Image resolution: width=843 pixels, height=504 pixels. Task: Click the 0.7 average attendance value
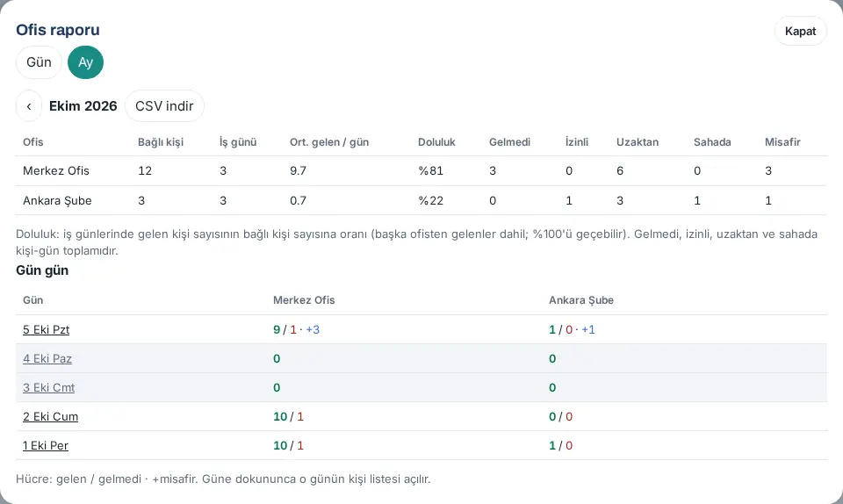point(298,200)
